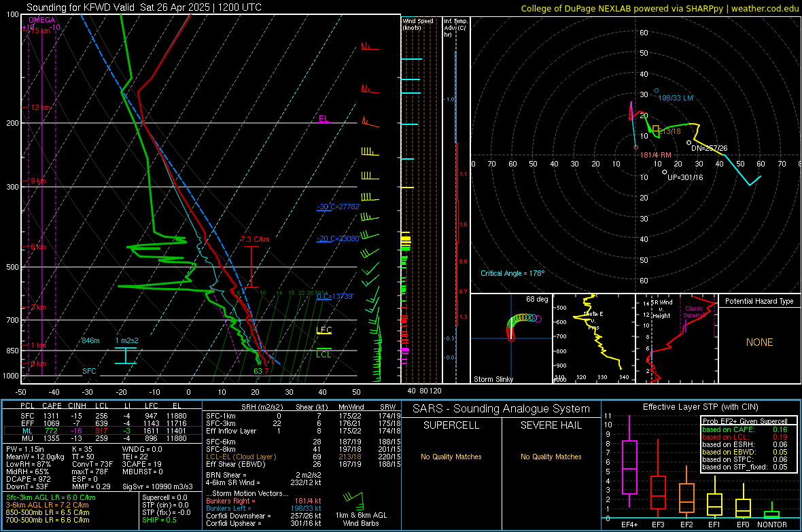Click the 'PW = 1.15in' value
The image size is (802, 532).
point(27,449)
